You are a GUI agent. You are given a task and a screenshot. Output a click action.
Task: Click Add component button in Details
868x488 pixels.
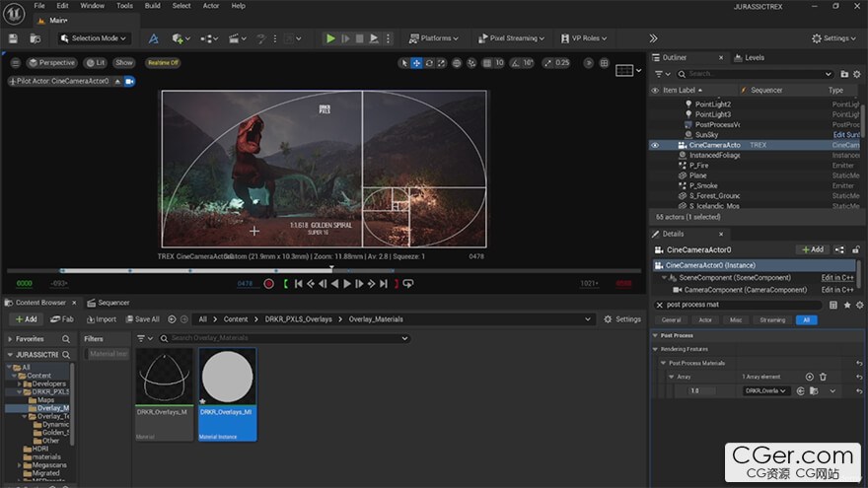(813, 250)
